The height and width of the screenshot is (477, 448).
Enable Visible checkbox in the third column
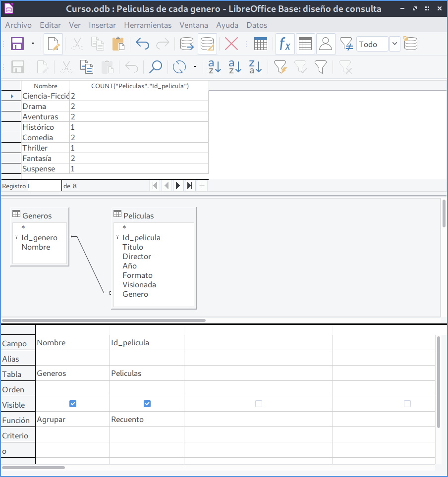[258, 404]
